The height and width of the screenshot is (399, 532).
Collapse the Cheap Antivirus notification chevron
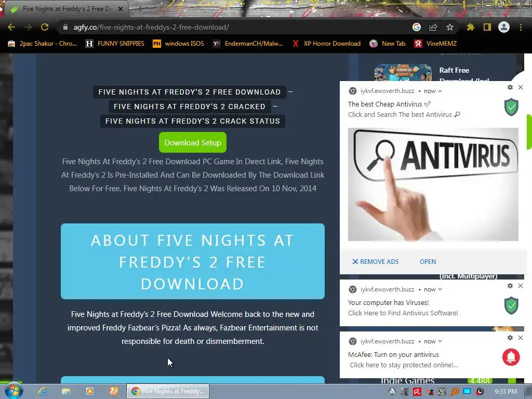click(x=440, y=91)
